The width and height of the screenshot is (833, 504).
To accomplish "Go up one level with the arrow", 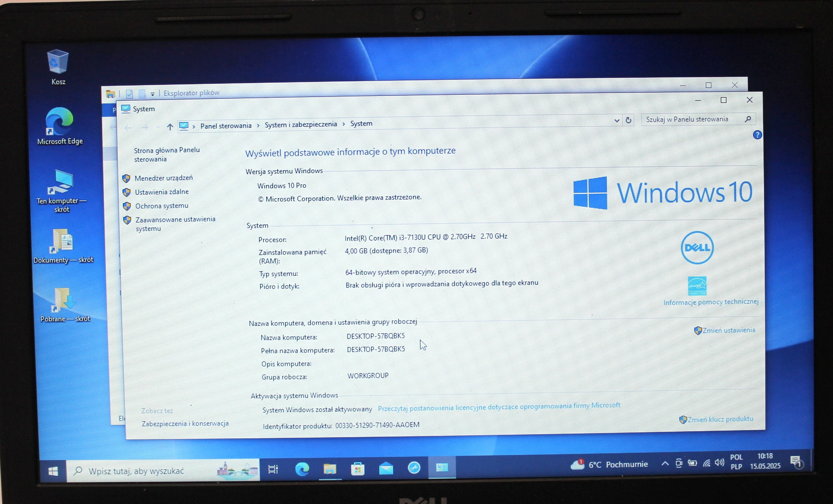I will pos(170,127).
